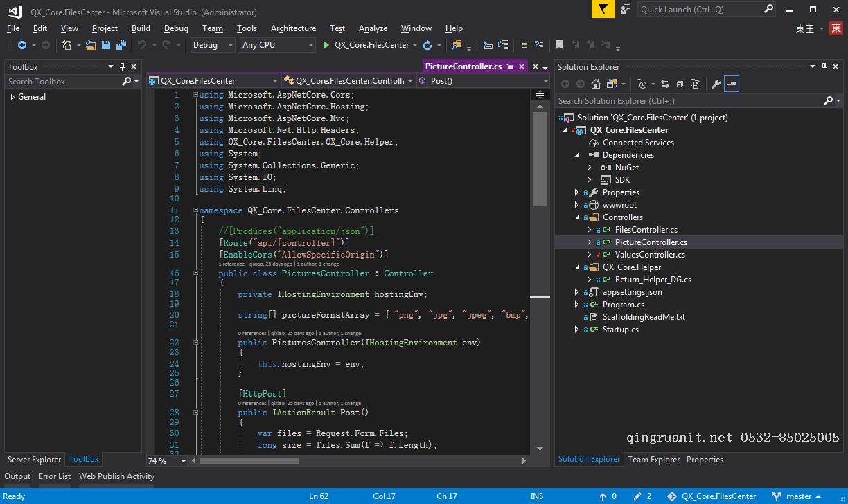Toggle auto-hide pin on Toolbox panel

click(122, 66)
